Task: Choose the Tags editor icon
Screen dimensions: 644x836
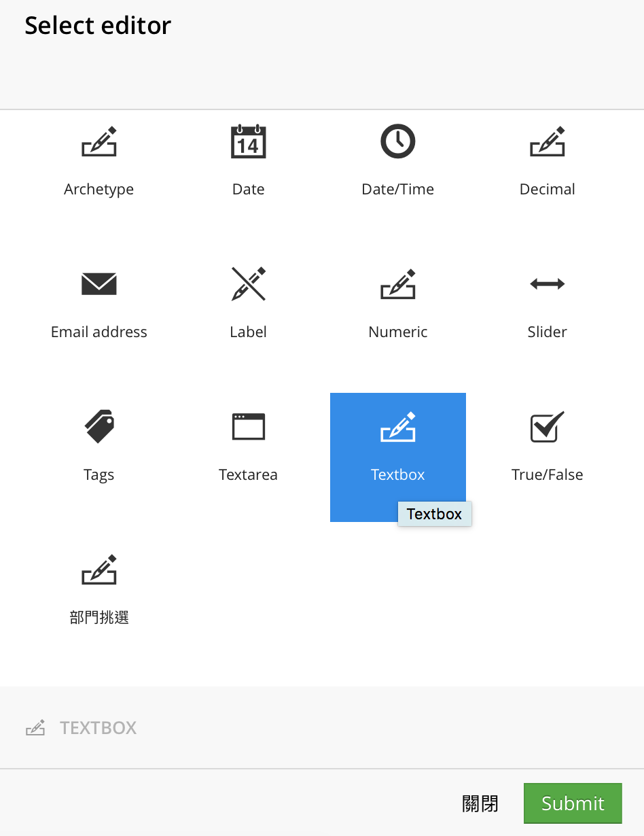Action: (x=99, y=427)
